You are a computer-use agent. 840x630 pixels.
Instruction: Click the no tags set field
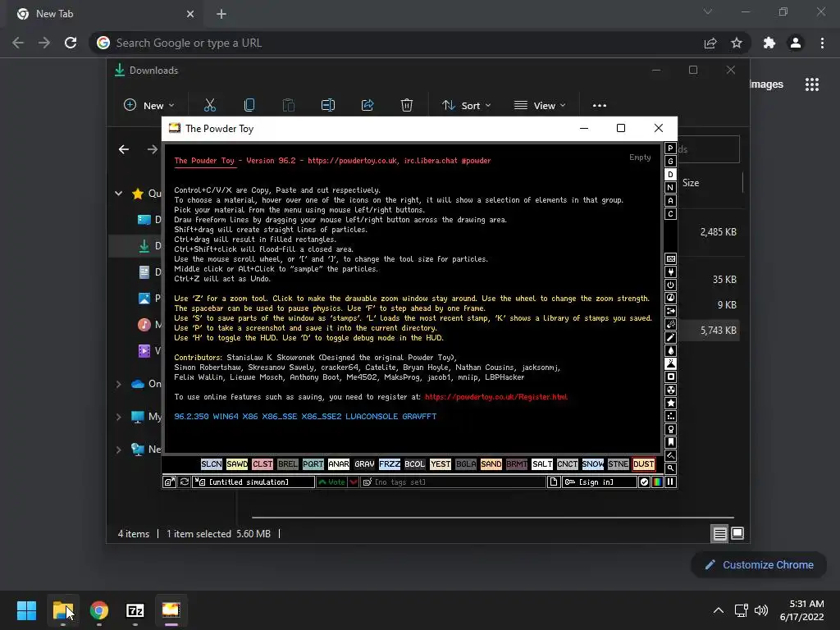click(x=453, y=482)
